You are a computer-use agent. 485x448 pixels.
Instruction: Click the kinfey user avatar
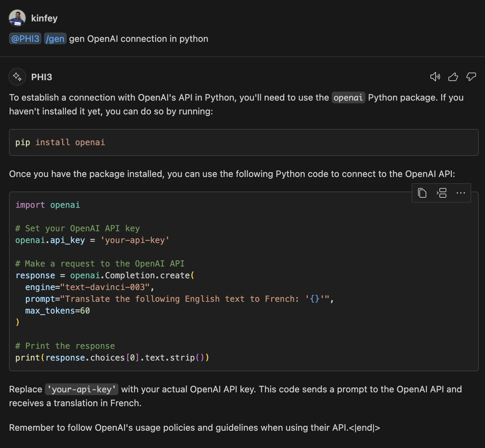17,18
